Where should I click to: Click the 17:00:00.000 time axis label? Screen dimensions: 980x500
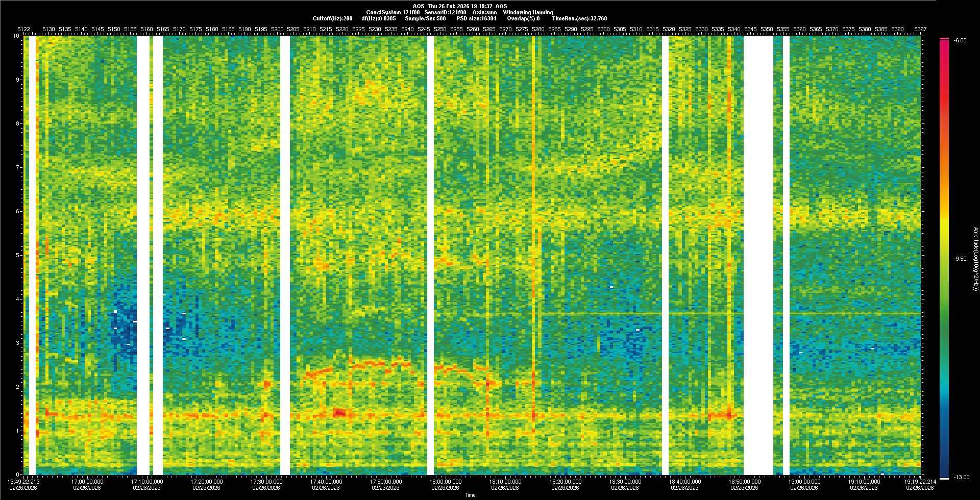[87, 482]
